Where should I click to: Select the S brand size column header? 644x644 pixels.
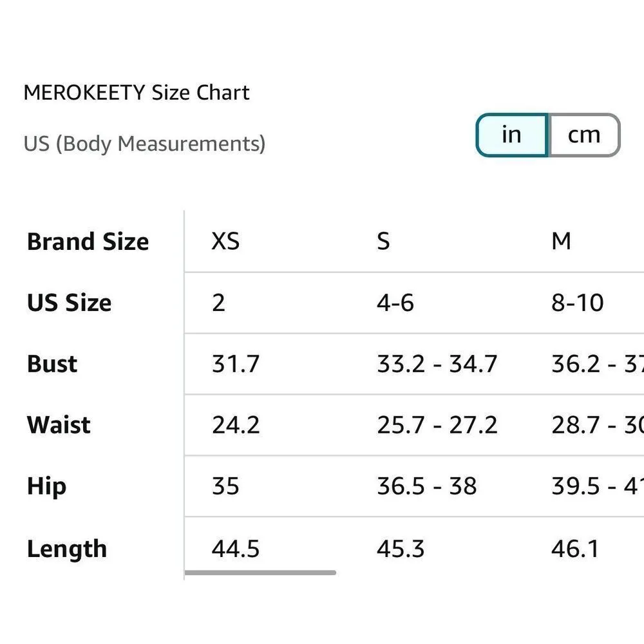click(384, 241)
